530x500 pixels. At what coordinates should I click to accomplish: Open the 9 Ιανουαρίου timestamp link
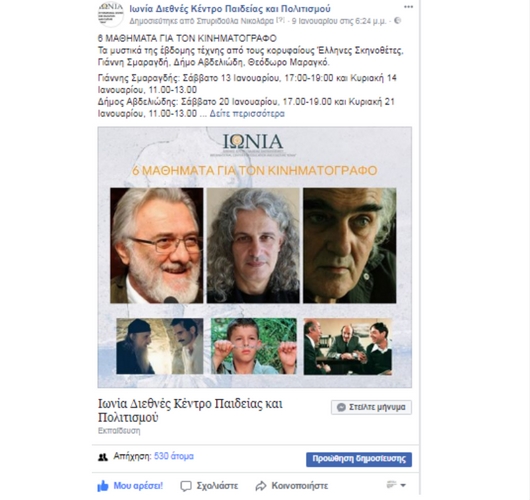339,21
